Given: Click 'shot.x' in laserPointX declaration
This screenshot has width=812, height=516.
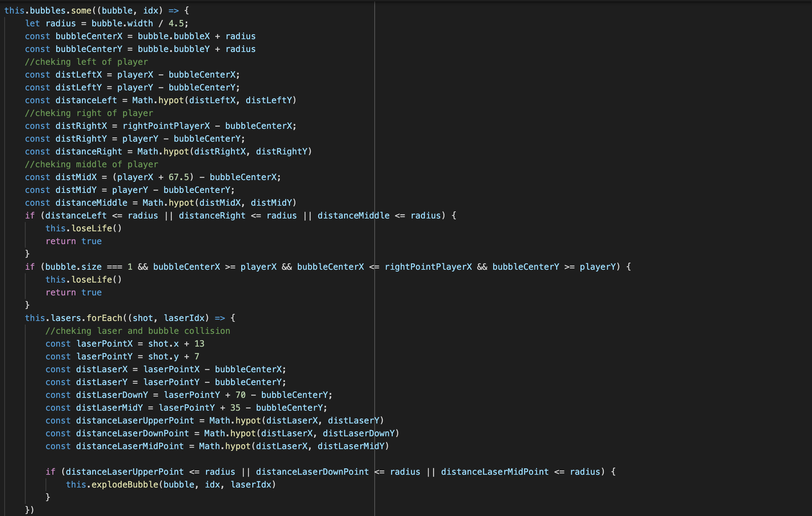Looking at the screenshot, I should (163, 344).
